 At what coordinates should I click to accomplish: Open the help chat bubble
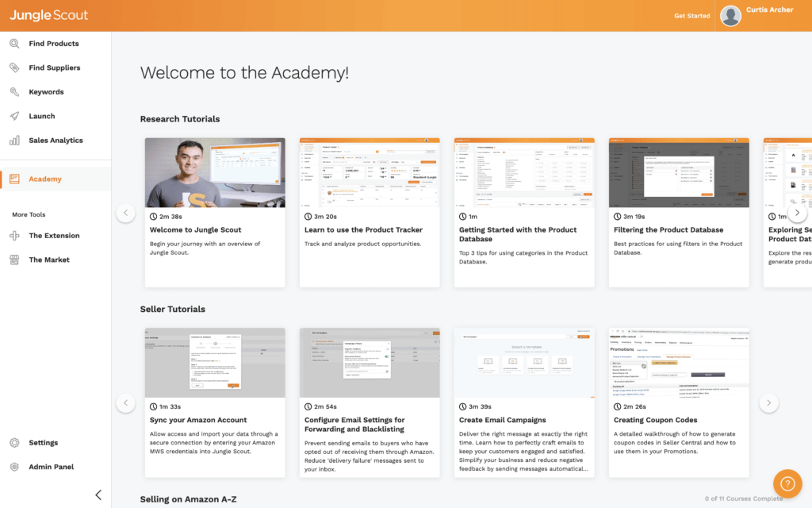click(x=787, y=483)
